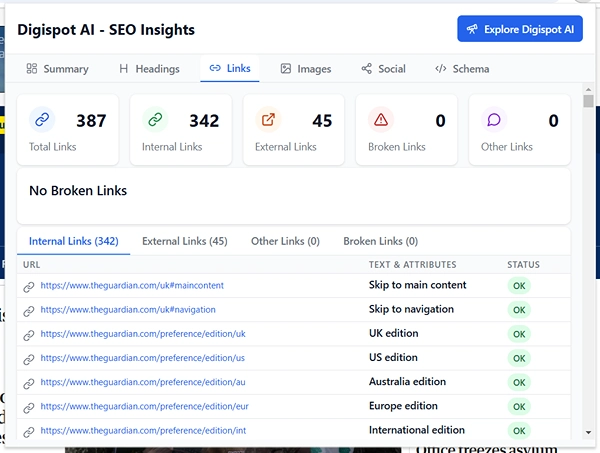This screenshot has width=600, height=453.
Task: Click link icon beside edition/eur URL
Action: [x=29, y=408]
